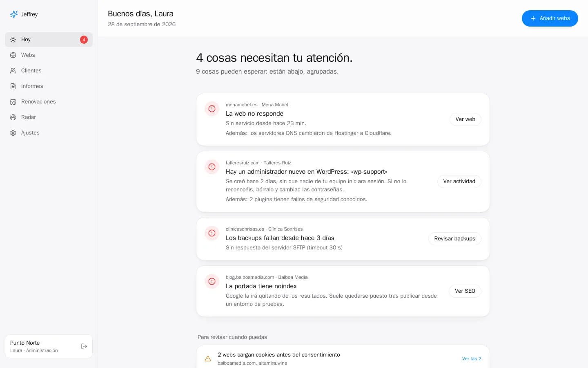Click the red alert icon for talleresruiz.com
The width and height of the screenshot is (588, 368).
(x=212, y=167)
